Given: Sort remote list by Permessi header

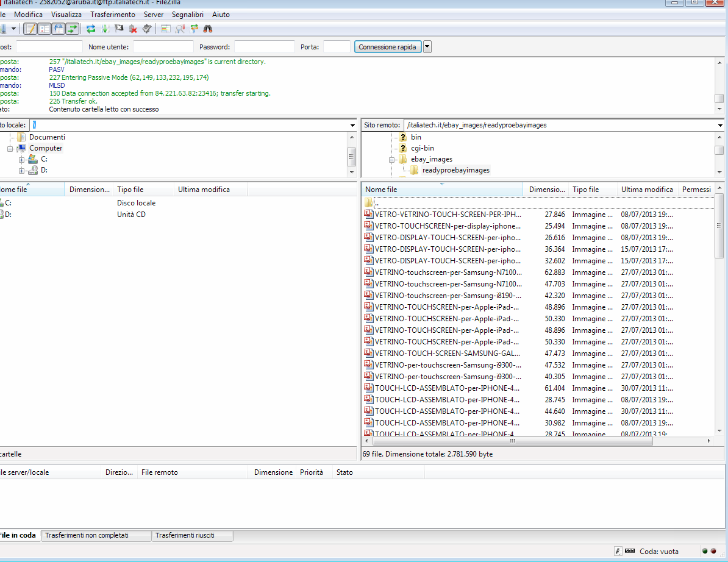Looking at the screenshot, I should click(696, 190).
